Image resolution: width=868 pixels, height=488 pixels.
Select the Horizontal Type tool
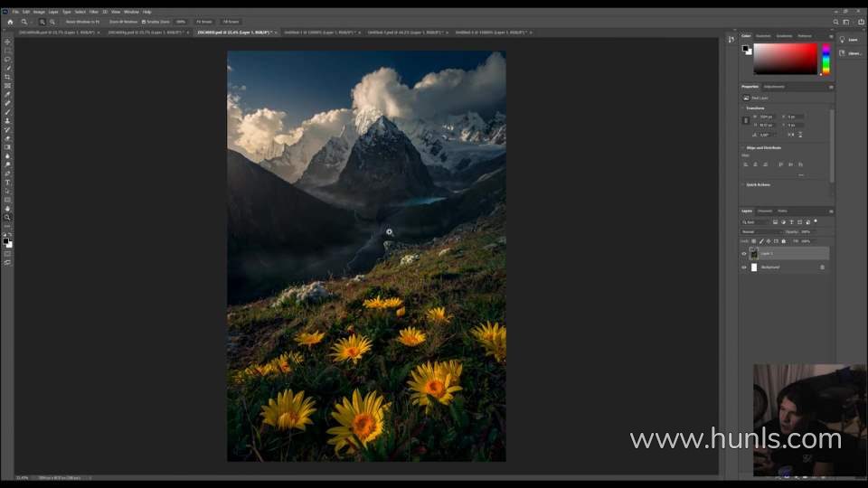pyautogui.click(x=7, y=183)
